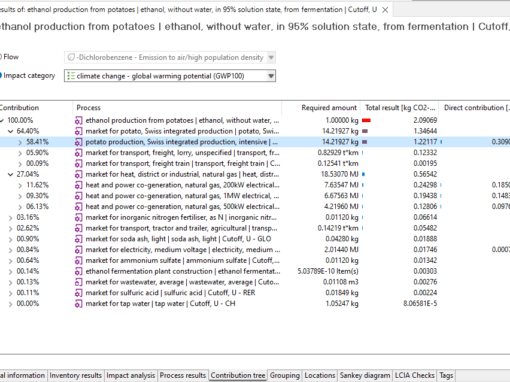510x382 pixels.
Task: Click process icon of 1MW co-generation row
Action: [x=78, y=196]
